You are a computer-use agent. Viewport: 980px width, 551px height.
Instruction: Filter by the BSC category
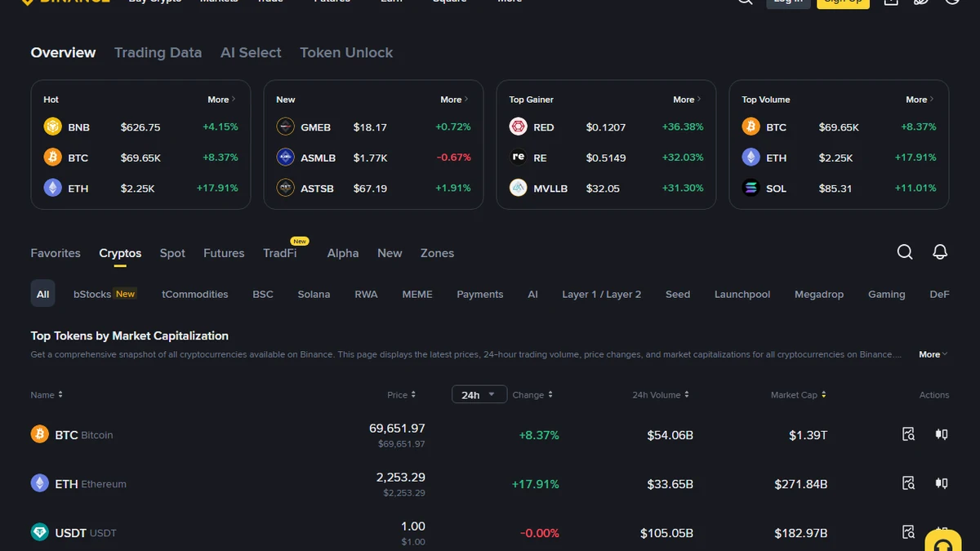pos(263,294)
